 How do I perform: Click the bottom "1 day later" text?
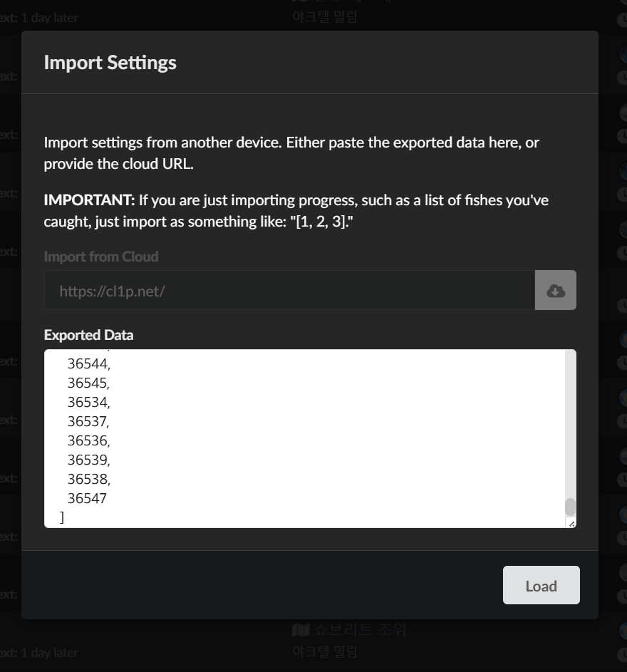[x=49, y=653]
